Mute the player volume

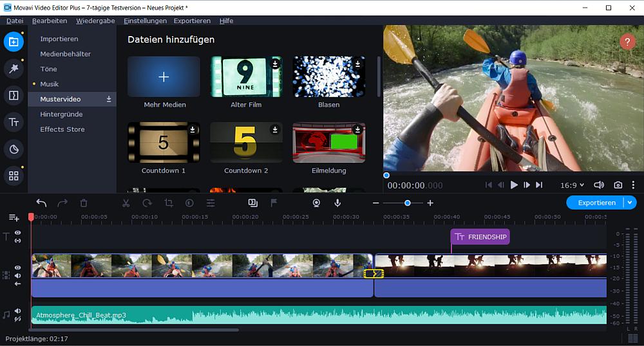point(599,185)
